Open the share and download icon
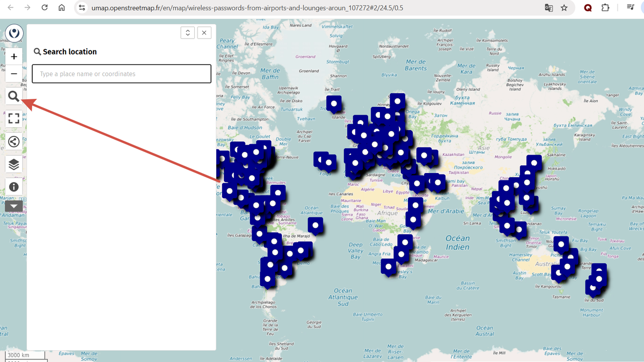This screenshot has width=644, height=362. click(x=14, y=142)
